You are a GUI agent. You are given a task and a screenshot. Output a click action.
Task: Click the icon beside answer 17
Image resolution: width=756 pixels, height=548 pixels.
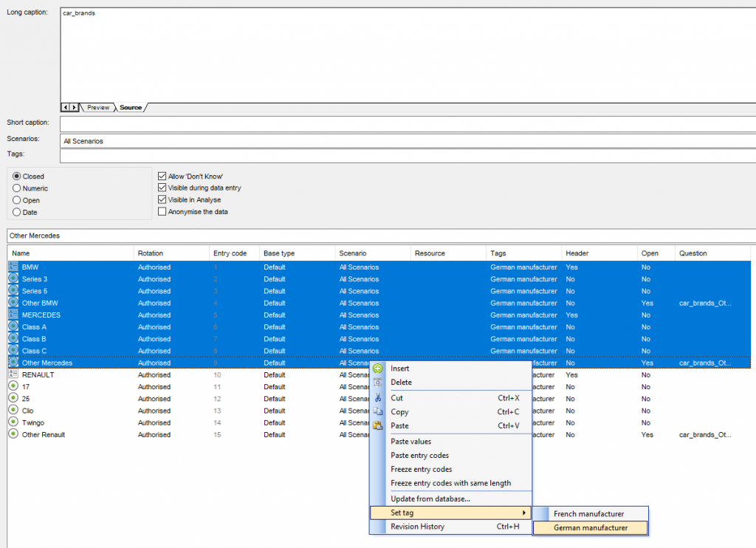13,386
